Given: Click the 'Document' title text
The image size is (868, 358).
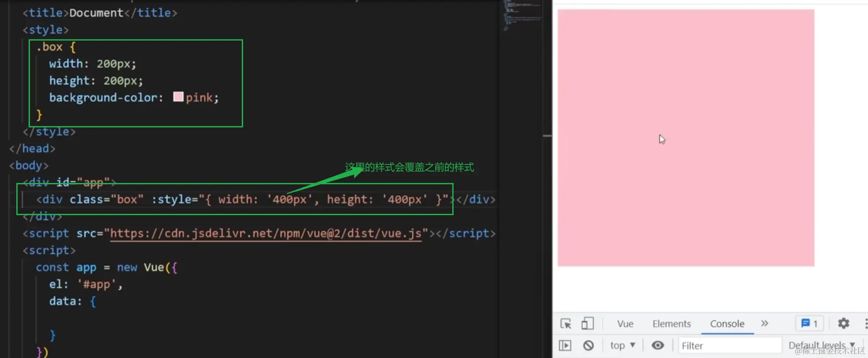Looking at the screenshot, I should 96,13.
